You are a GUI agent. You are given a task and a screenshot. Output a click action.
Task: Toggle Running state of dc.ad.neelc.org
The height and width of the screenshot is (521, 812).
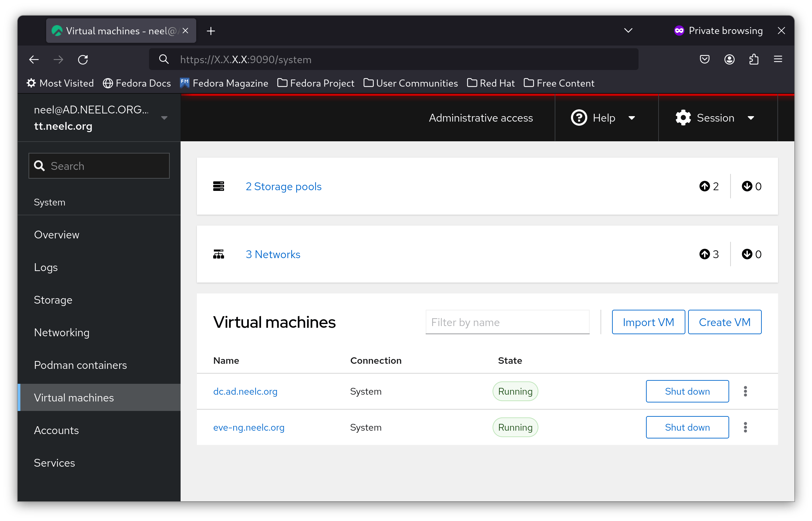686,391
